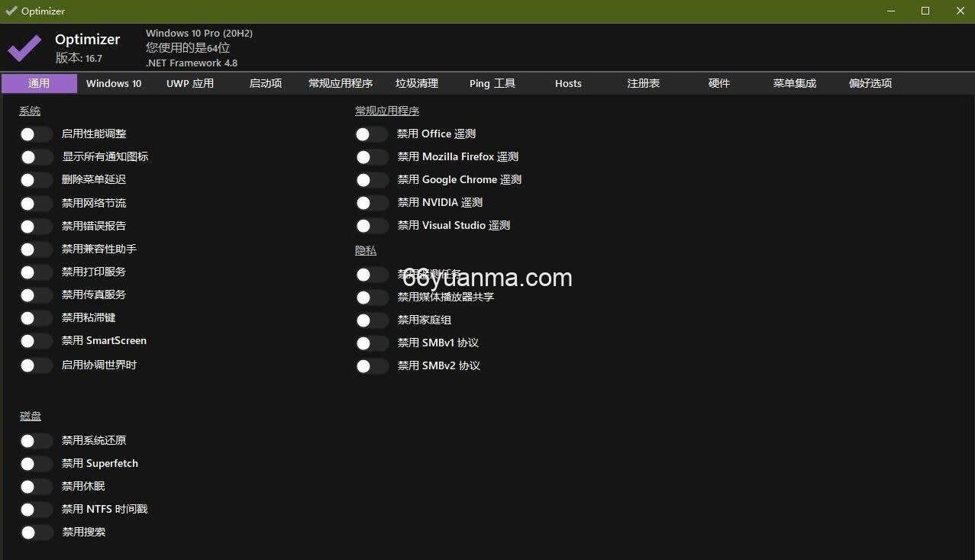
Task: Toggle 禁用系统还原 switch
Action: [x=36, y=440]
